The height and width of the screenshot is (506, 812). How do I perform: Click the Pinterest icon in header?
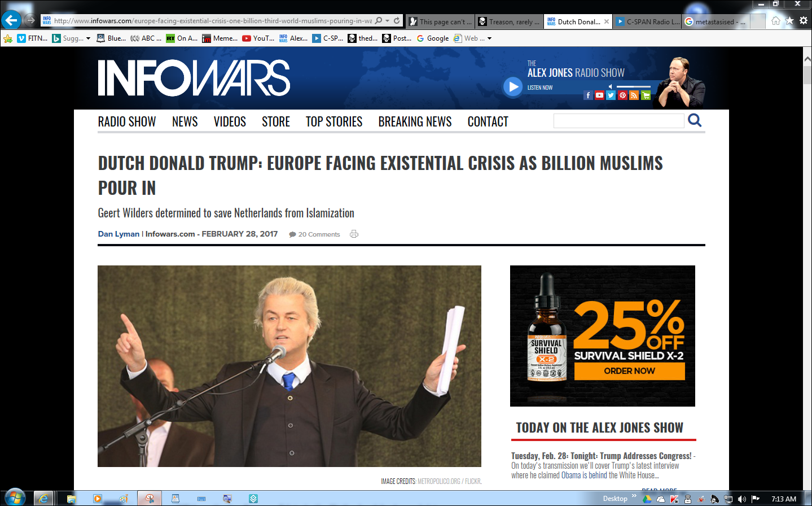pos(622,95)
